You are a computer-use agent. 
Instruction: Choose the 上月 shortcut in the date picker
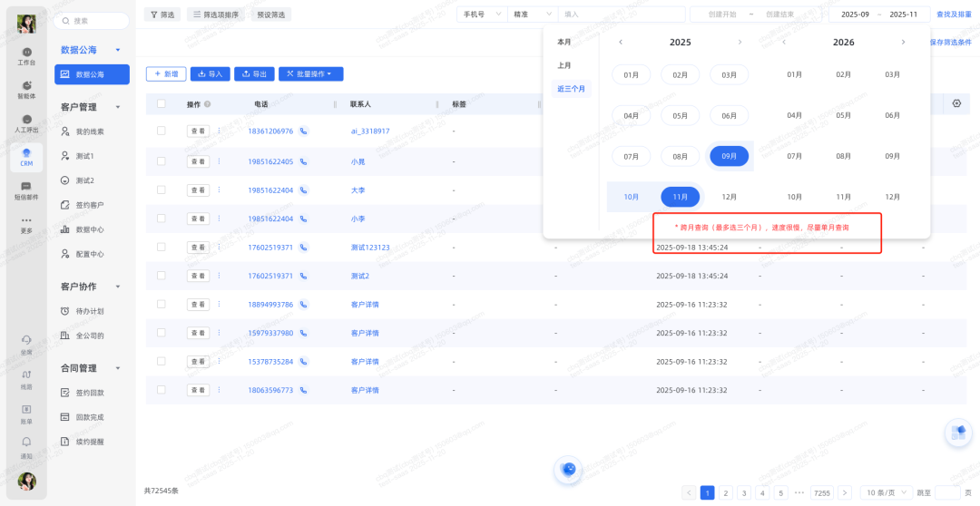(564, 65)
